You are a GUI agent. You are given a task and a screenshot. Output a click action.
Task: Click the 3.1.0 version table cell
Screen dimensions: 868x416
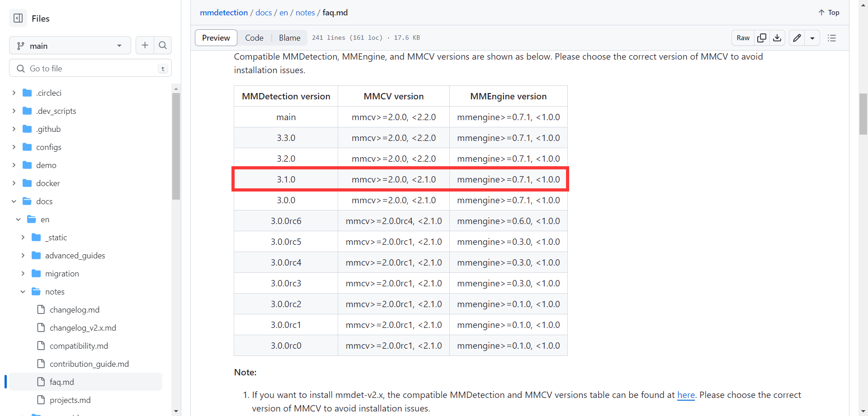tap(286, 179)
